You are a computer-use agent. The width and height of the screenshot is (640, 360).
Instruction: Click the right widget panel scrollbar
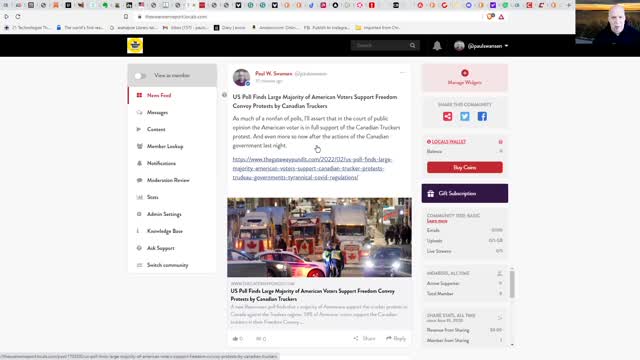512,284
